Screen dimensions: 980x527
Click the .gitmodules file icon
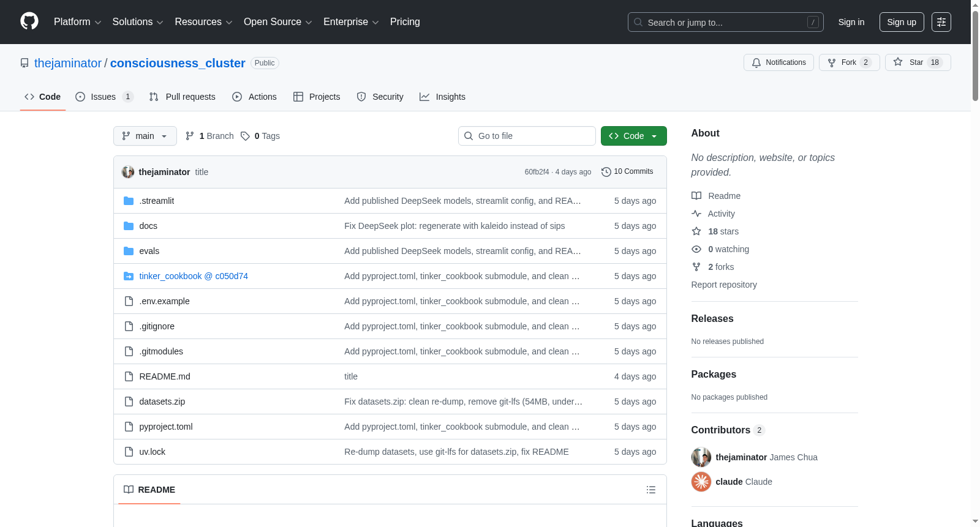[129, 351]
